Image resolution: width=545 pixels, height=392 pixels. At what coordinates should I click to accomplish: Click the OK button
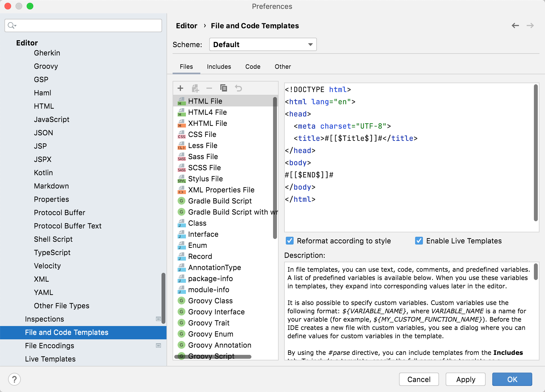click(513, 378)
